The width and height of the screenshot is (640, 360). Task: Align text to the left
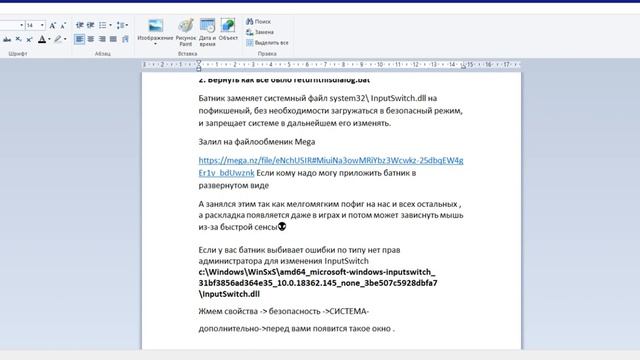79,39
